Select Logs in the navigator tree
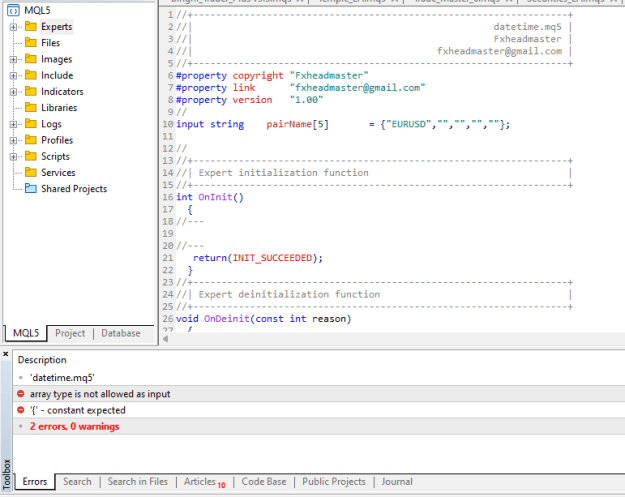The height and width of the screenshot is (497, 625). (51, 124)
